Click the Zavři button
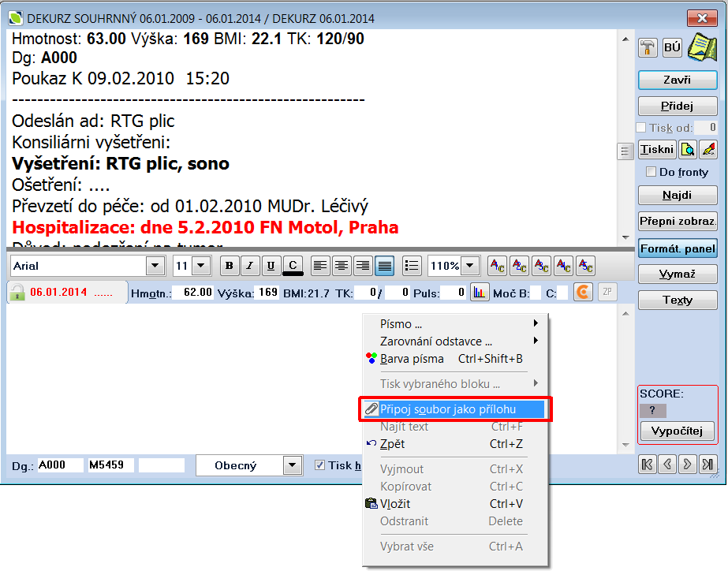728x571 pixels. (x=678, y=80)
